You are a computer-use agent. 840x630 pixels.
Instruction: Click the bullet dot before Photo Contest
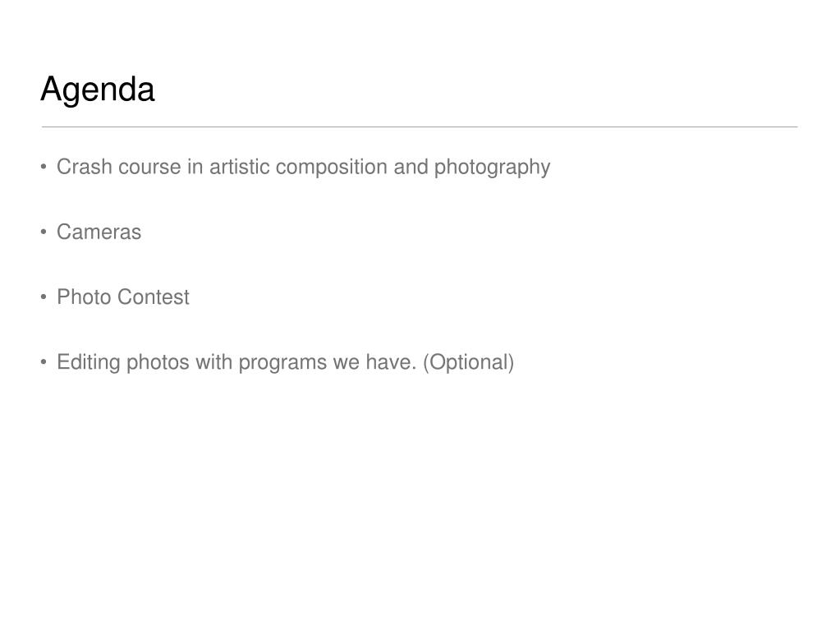pyautogui.click(x=44, y=297)
